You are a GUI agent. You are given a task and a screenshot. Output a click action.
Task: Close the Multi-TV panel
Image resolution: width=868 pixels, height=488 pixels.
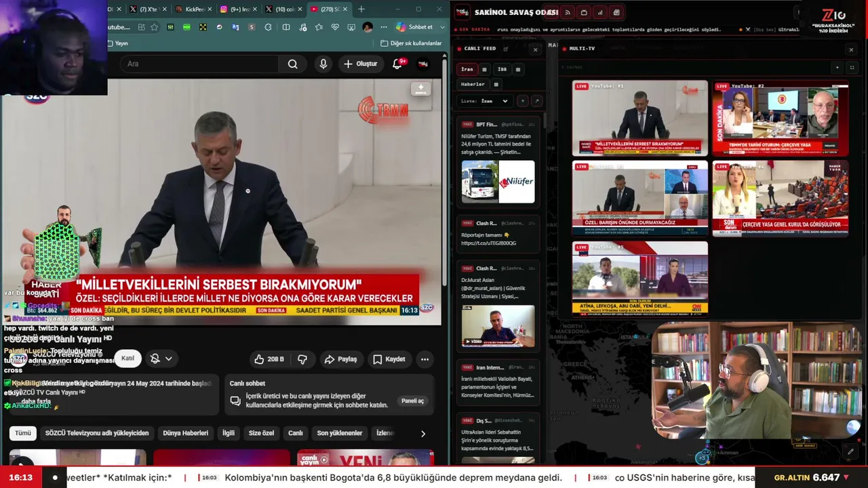(x=851, y=49)
